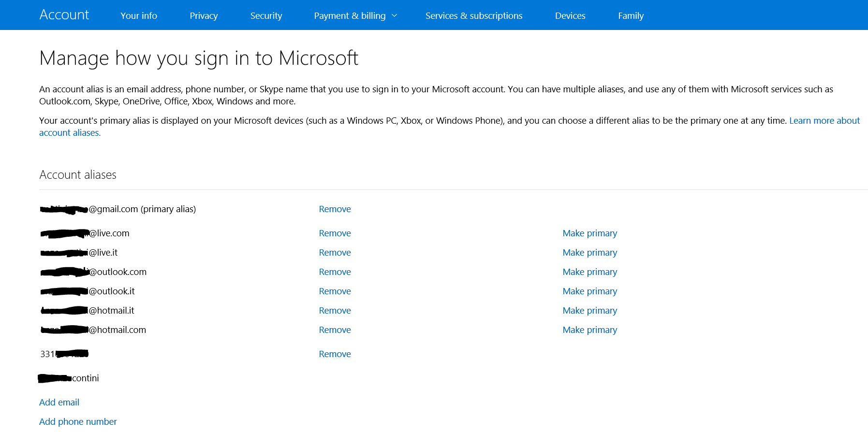This screenshot has width=868, height=432.
Task: Switch to the Security section
Action: tap(266, 16)
